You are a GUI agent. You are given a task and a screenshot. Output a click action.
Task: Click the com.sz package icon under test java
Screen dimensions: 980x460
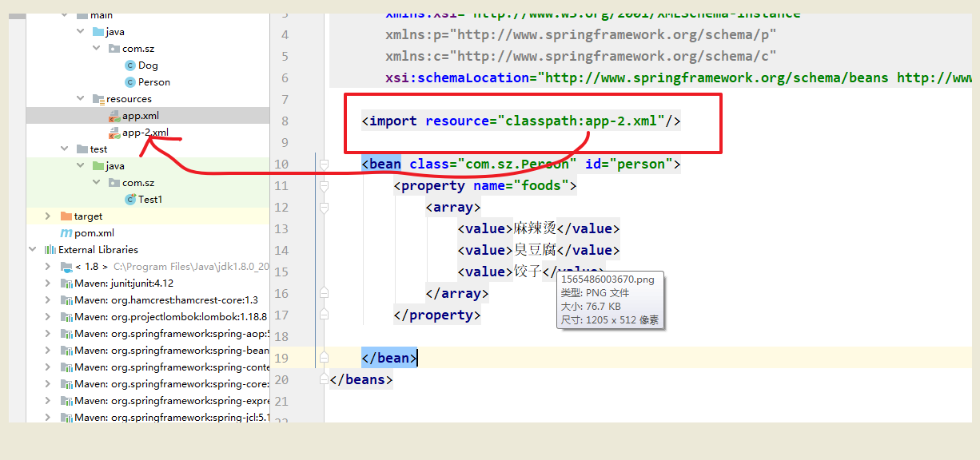[x=114, y=183]
